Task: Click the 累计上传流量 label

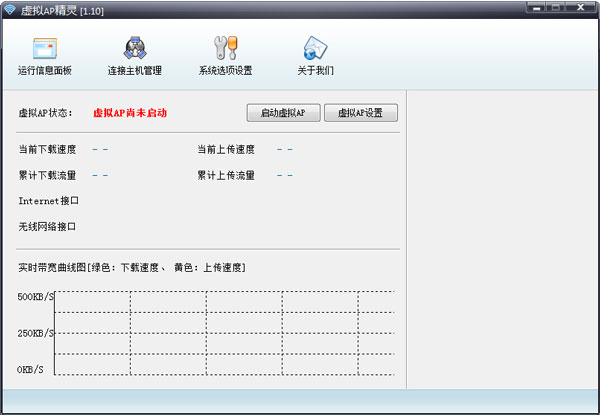Action: [226, 175]
